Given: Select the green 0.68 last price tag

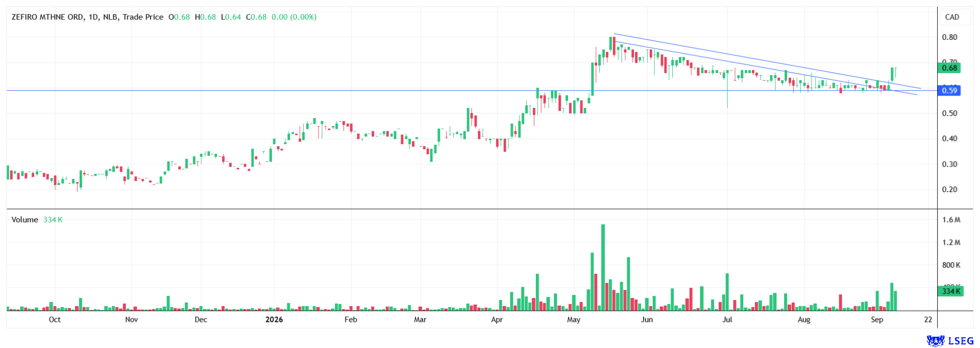Looking at the screenshot, I should pos(949,68).
